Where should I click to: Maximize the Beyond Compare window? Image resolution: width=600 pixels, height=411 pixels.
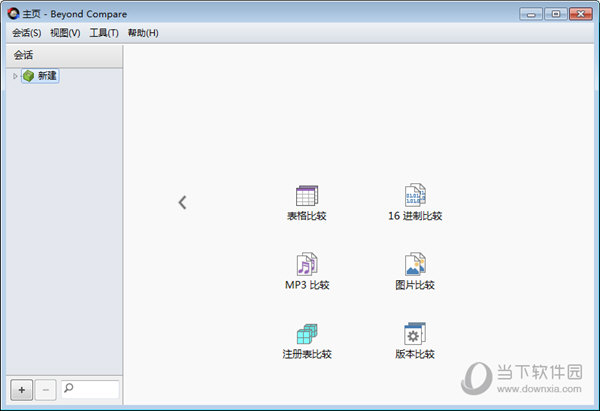(556, 14)
